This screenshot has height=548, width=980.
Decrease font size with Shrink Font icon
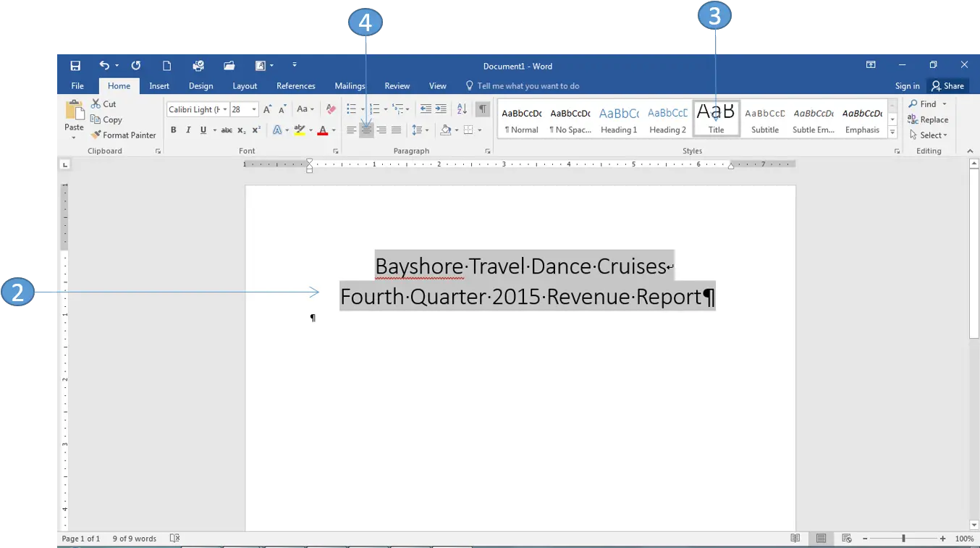point(282,109)
